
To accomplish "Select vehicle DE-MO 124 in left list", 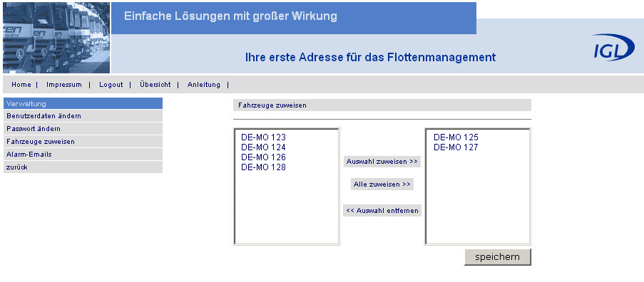I will (263, 147).
